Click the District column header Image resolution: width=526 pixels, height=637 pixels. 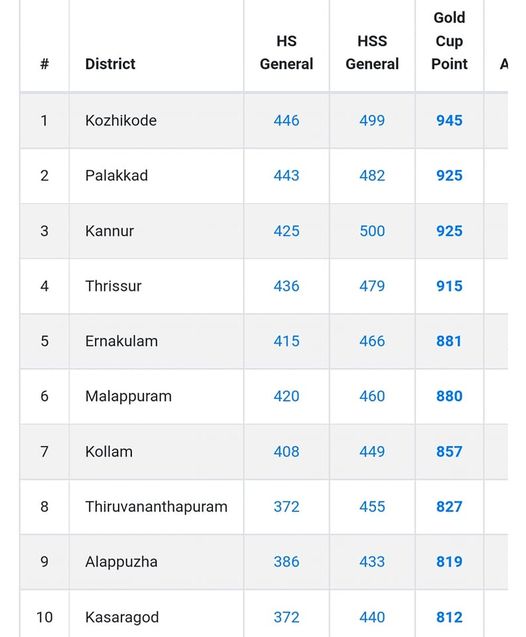[110, 64]
